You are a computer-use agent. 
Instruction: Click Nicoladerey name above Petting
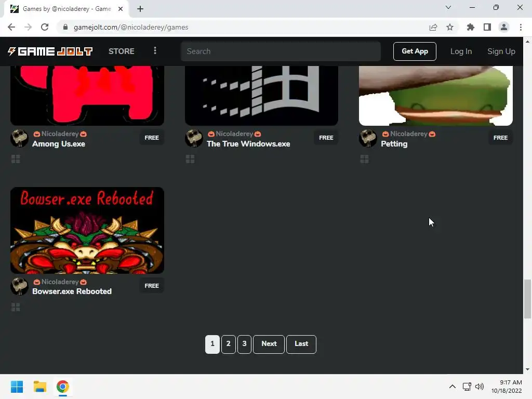[408, 134]
